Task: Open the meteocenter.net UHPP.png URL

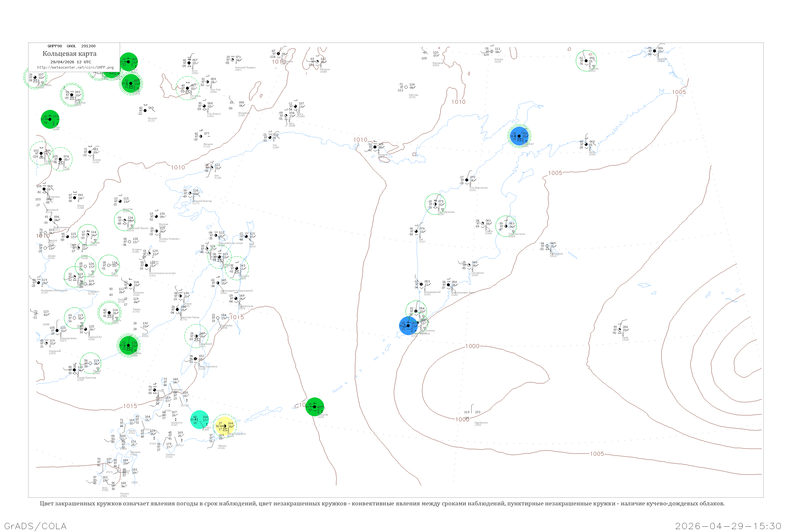Action: (x=75, y=68)
